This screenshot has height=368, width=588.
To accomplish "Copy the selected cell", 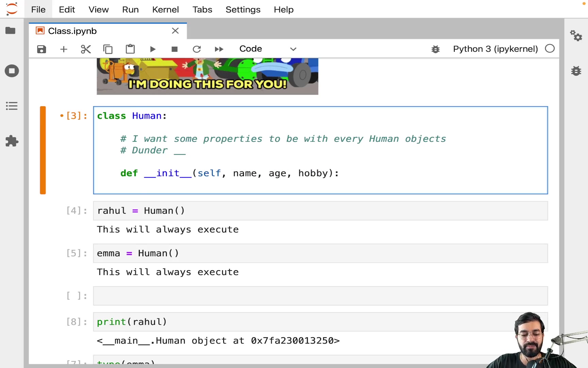I will (x=108, y=49).
